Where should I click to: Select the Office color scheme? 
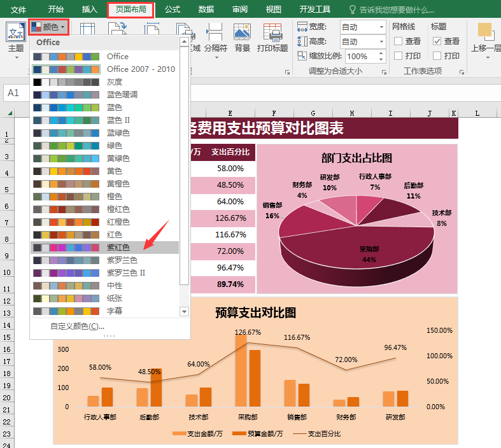[104, 57]
